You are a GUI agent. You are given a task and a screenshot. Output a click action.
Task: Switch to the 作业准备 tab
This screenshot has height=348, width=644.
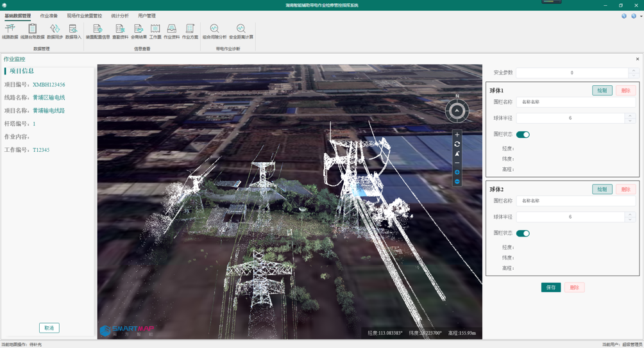(49, 16)
